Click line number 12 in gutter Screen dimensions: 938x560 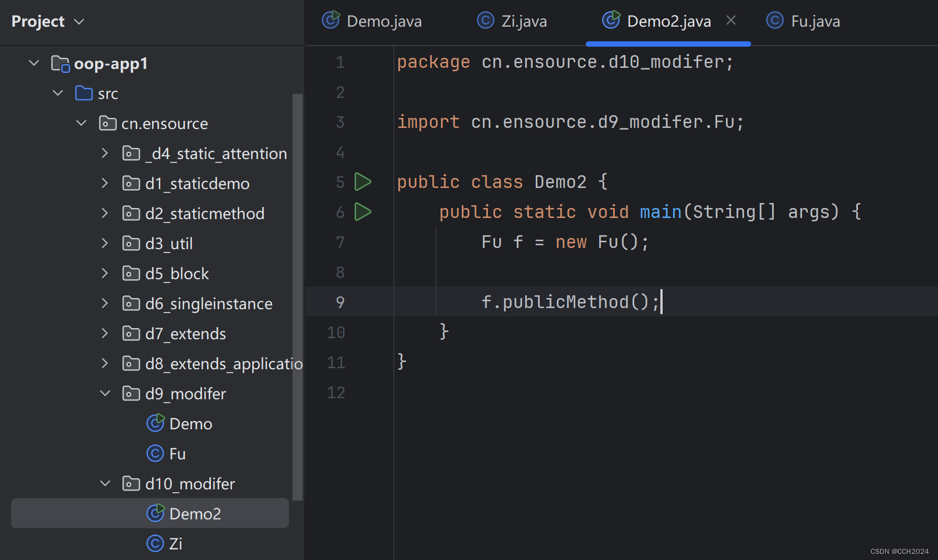pyautogui.click(x=336, y=393)
